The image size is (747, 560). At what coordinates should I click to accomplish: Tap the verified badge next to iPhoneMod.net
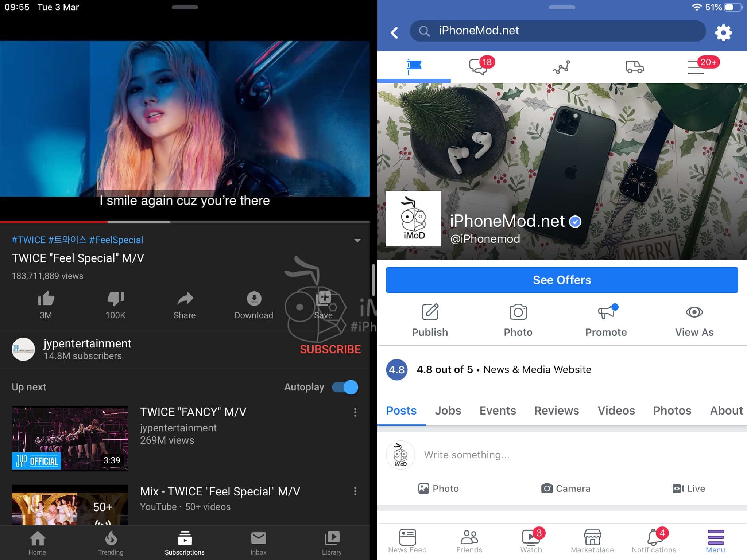coord(575,221)
